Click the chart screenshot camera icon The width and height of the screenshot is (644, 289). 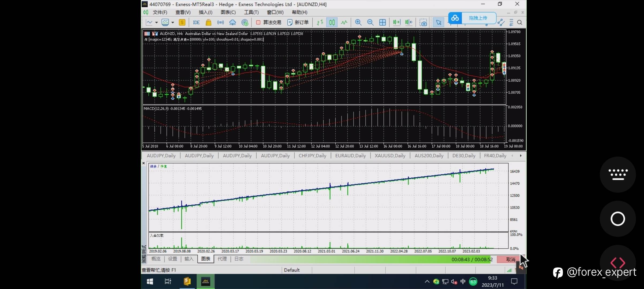(x=423, y=23)
